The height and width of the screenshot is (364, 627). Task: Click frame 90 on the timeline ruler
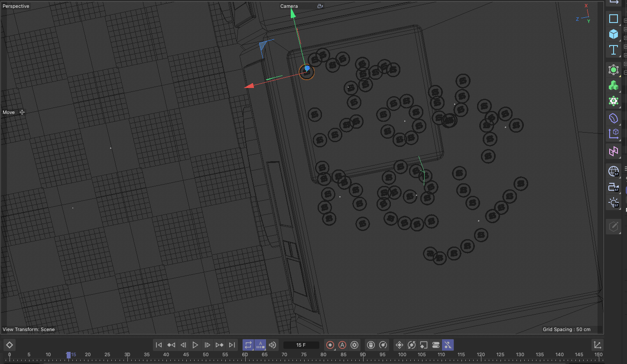363,355
